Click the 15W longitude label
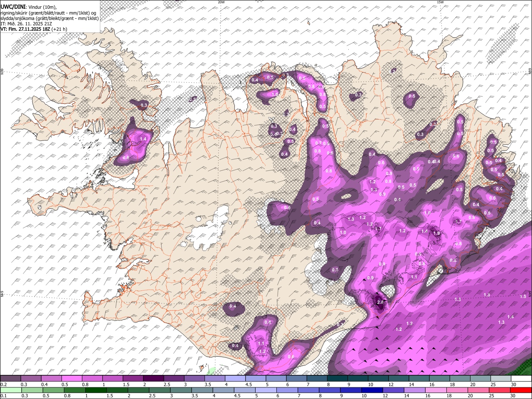This screenshot has width=532, height=399. (440, 2)
